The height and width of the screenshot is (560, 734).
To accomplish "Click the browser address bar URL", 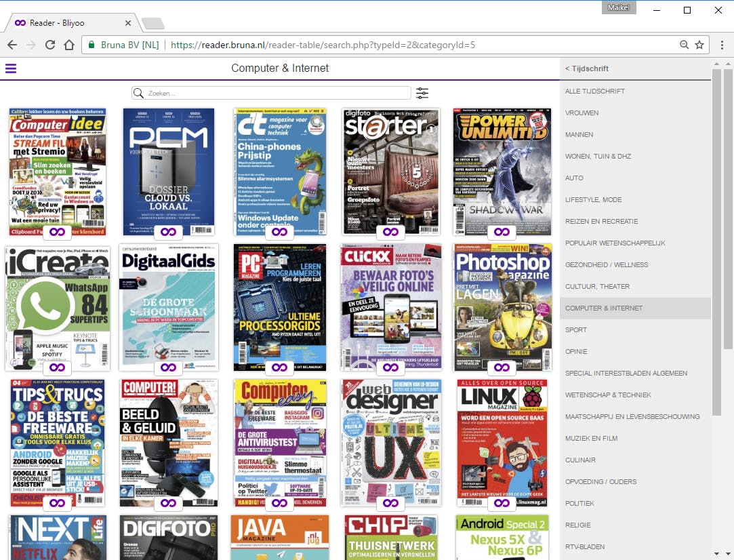I will pos(323,45).
